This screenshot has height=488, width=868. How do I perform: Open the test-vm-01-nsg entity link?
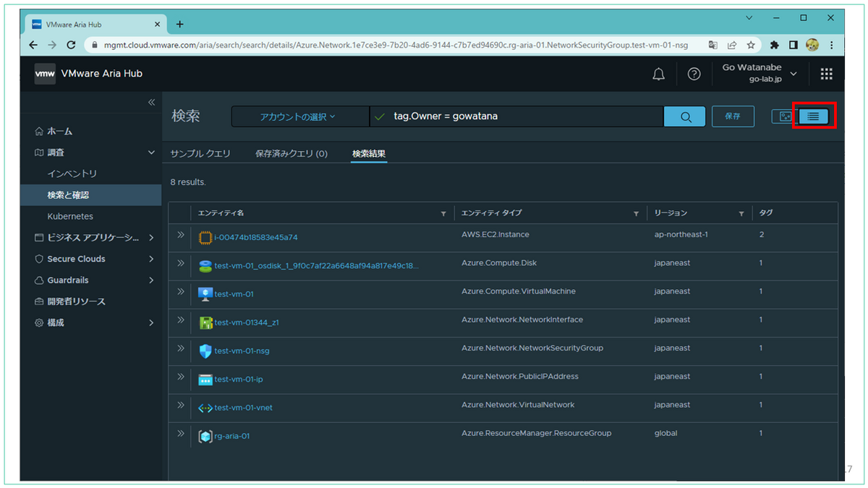coord(242,351)
